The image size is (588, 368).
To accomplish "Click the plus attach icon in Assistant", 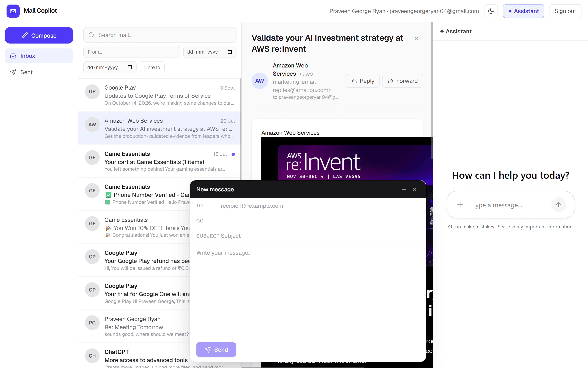I will click(x=460, y=205).
